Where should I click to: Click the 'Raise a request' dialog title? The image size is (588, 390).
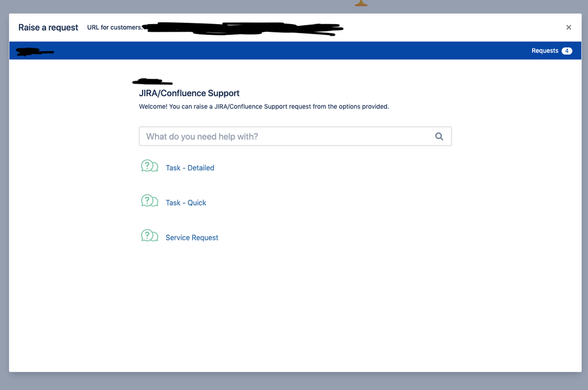pyautogui.click(x=48, y=28)
